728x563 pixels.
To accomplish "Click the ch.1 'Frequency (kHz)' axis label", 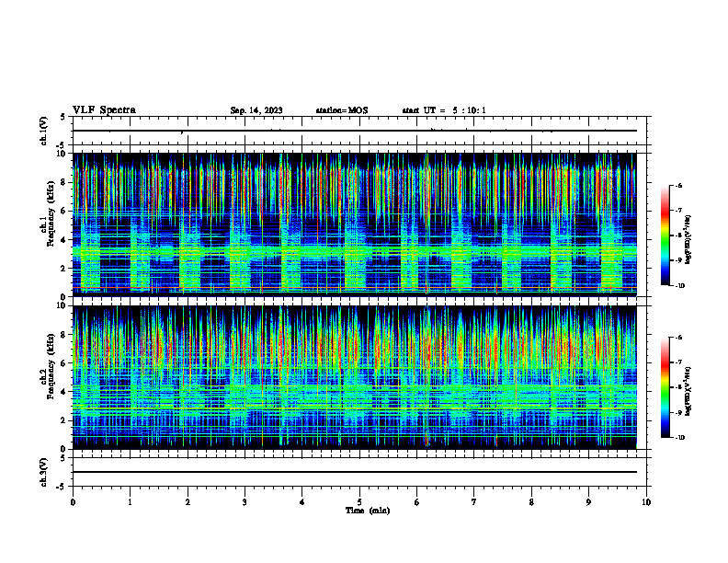I will point(51,213).
